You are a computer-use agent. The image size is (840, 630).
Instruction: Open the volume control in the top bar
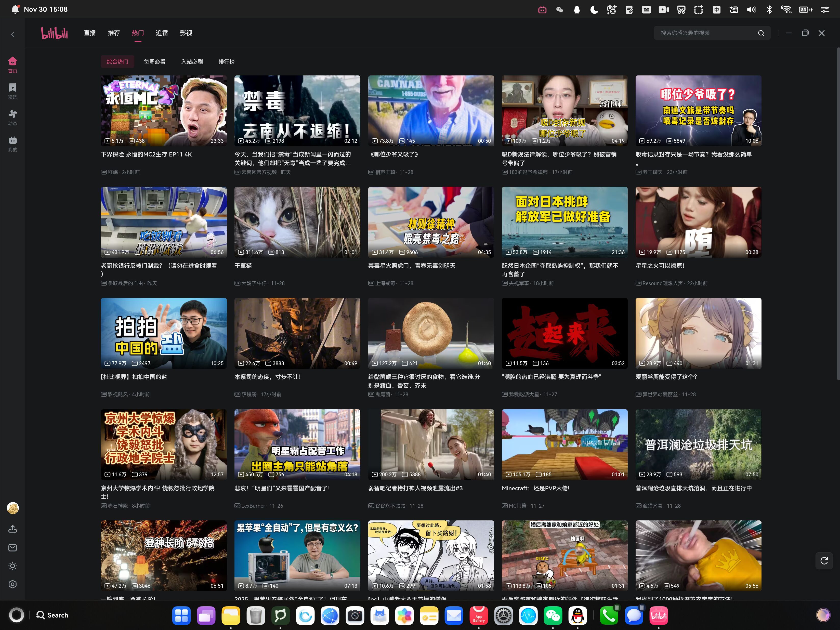click(x=751, y=9)
